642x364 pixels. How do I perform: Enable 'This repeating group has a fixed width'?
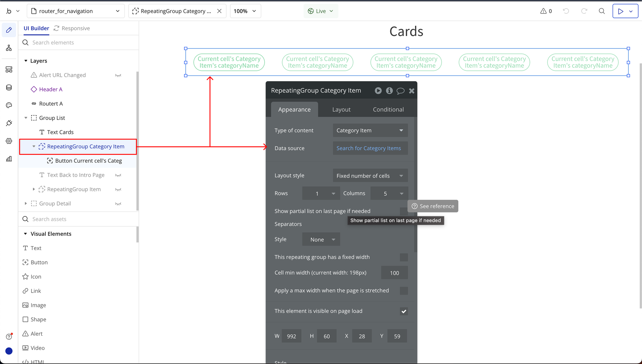404,257
